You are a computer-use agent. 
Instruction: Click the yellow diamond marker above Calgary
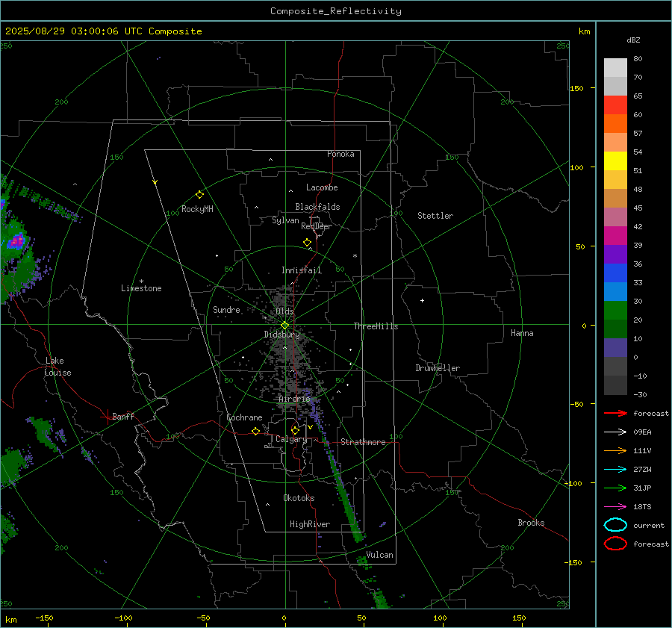click(295, 430)
